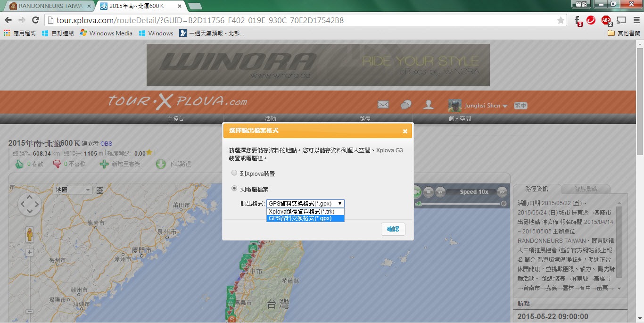
Task: Click the Trend Micro extension icon
Action: point(591,20)
